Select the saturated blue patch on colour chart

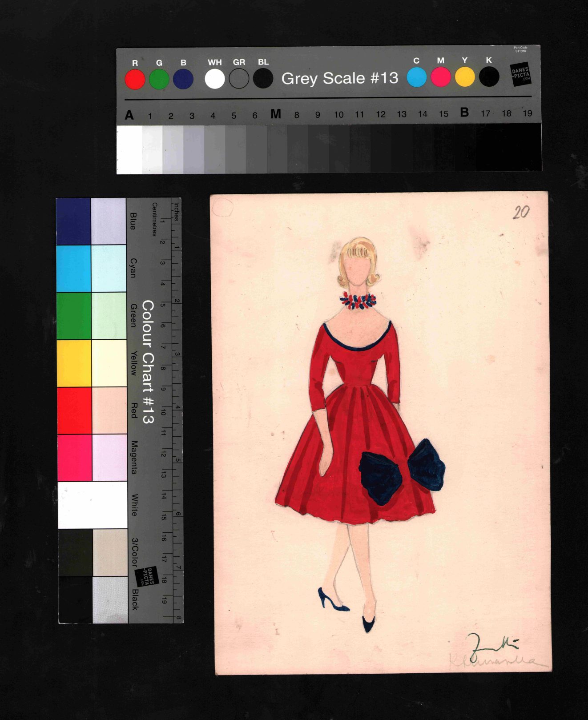click(73, 221)
